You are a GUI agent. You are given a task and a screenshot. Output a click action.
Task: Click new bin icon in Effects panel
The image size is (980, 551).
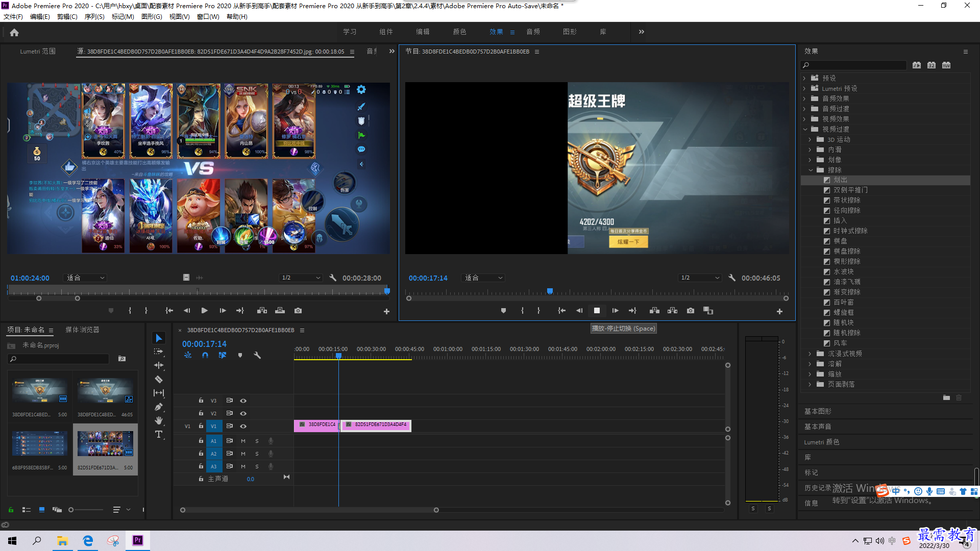pyautogui.click(x=946, y=397)
